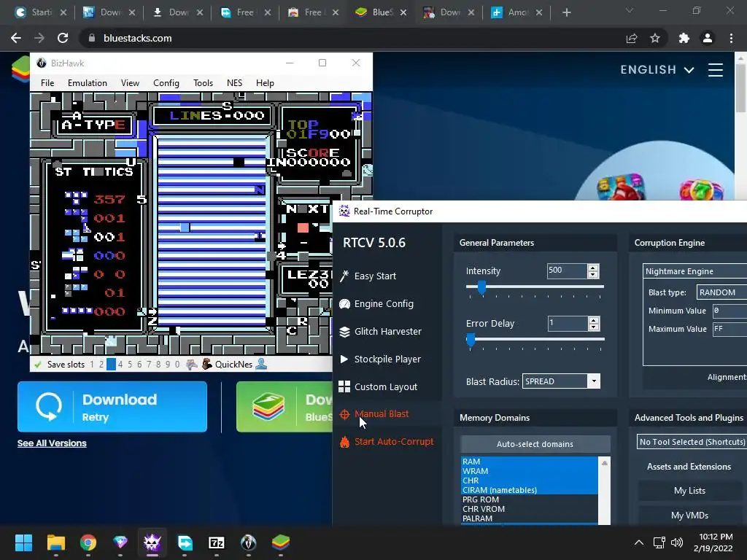The height and width of the screenshot is (560, 747).
Task: Click the QuickNes core icon in BizHawk
Action: click(x=206, y=365)
